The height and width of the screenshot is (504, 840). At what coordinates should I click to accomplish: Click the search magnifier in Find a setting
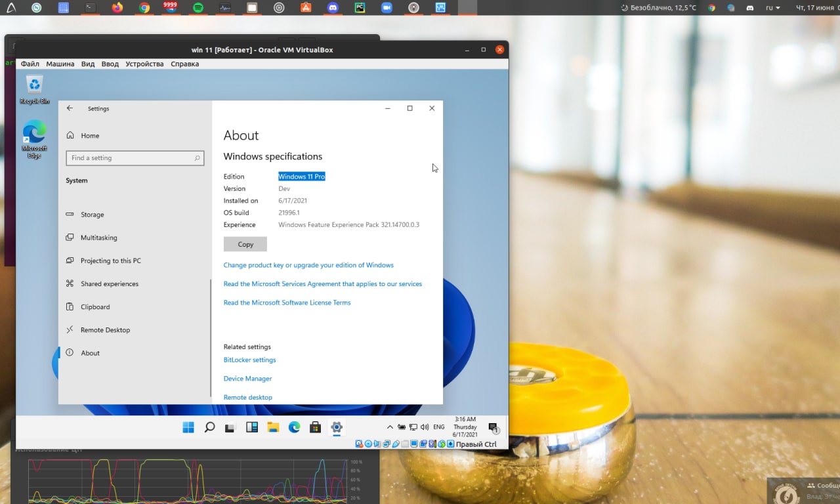(197, 158)
